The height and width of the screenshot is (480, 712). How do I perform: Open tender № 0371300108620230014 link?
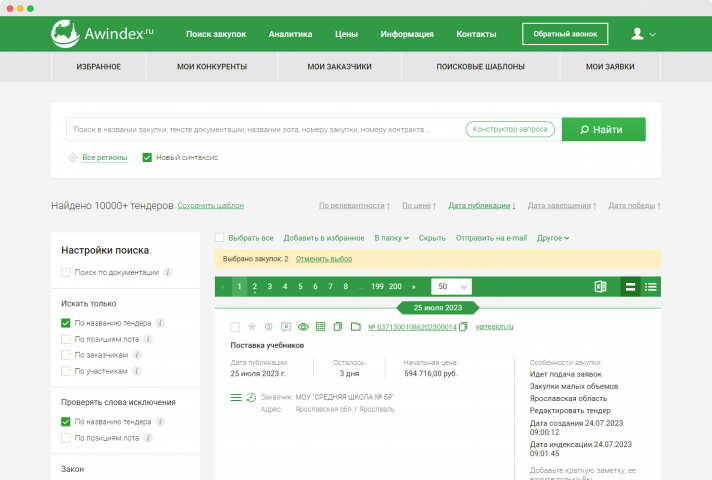(x=412, y=327)
